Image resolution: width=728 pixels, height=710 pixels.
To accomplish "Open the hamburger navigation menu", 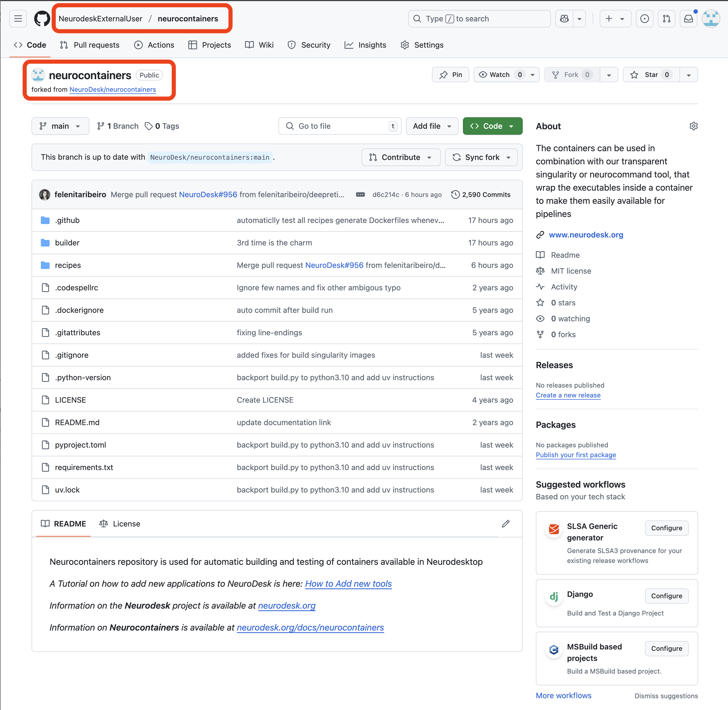I will tap(18, 19).
